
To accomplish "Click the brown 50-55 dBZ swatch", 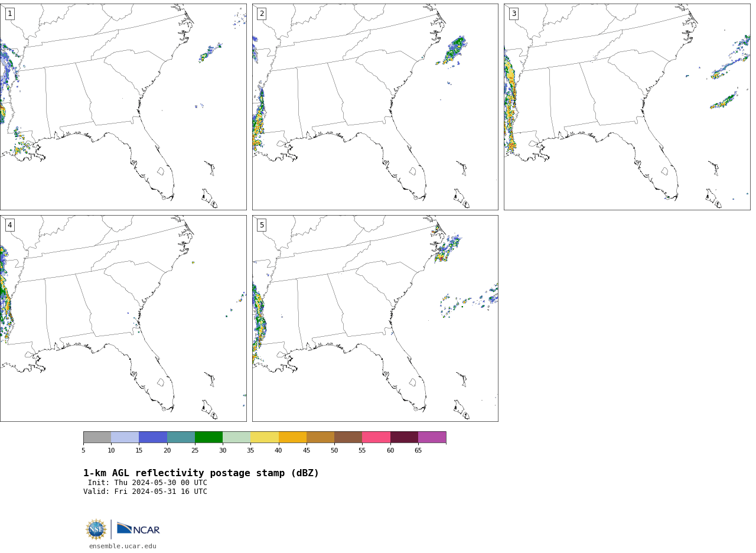I will (348, 437).
